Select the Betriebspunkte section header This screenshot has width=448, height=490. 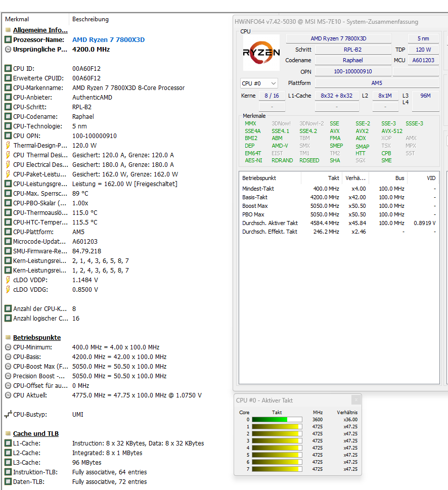click(37, 337)
